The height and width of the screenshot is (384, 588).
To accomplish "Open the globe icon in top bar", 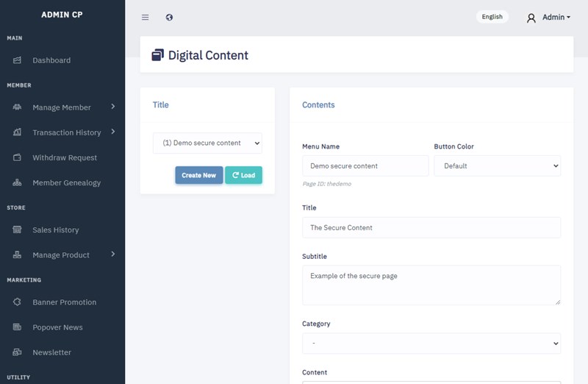I will (x=169, y=17).
